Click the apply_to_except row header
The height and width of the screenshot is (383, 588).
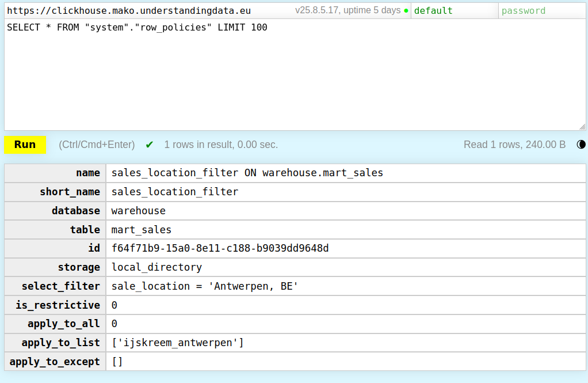[55, 362]
